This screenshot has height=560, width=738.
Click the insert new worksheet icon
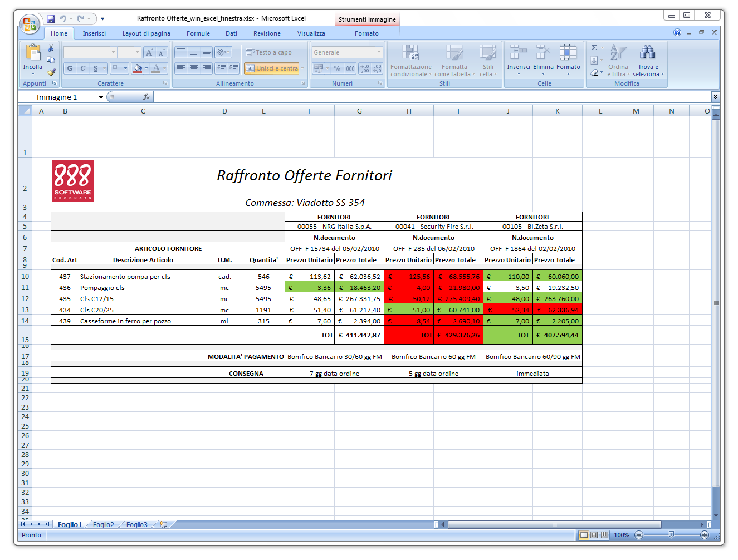coord(163,524)
